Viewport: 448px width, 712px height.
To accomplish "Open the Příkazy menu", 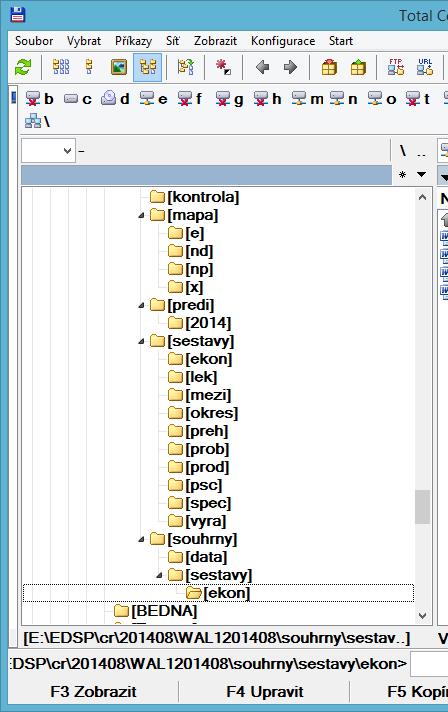I will 133,41.
